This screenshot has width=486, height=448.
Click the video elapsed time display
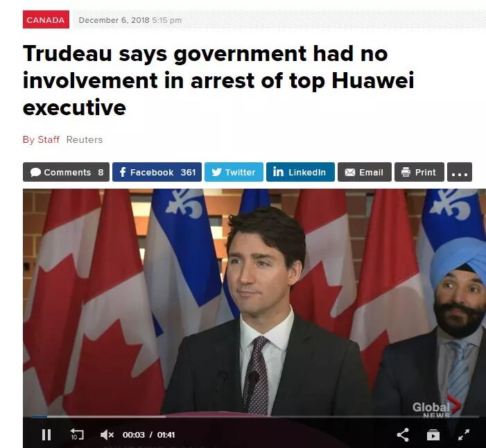point(134,435)
